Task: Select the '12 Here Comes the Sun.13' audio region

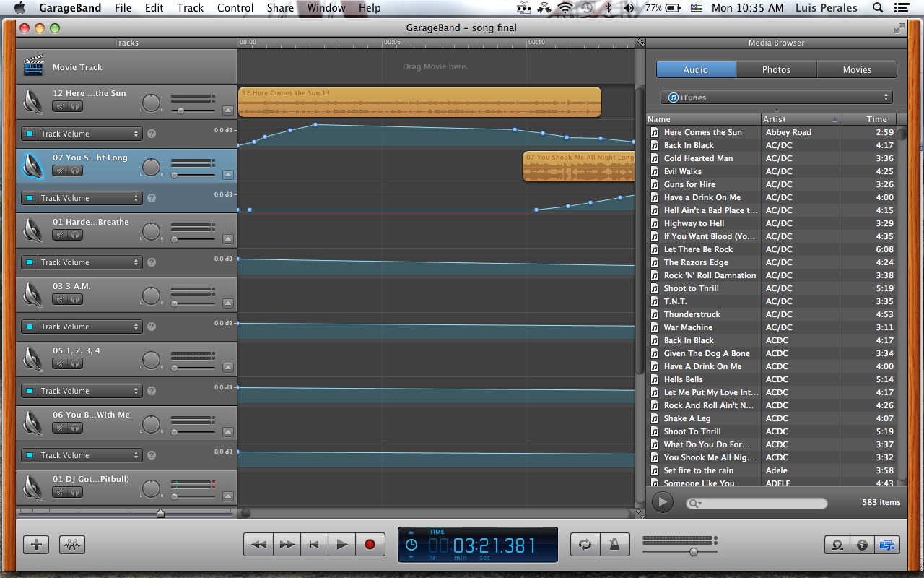Action: point(419,103)
